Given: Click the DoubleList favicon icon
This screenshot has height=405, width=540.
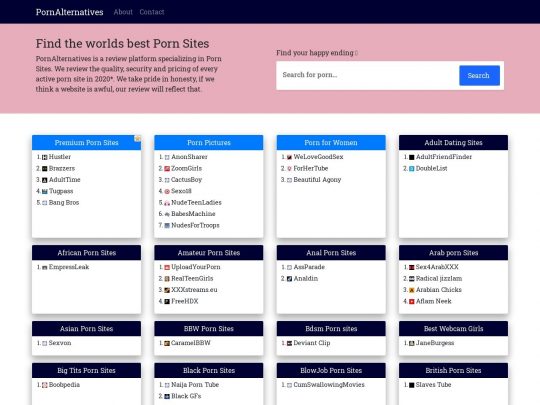Looking at the screenshot, I should coord(412,169).
